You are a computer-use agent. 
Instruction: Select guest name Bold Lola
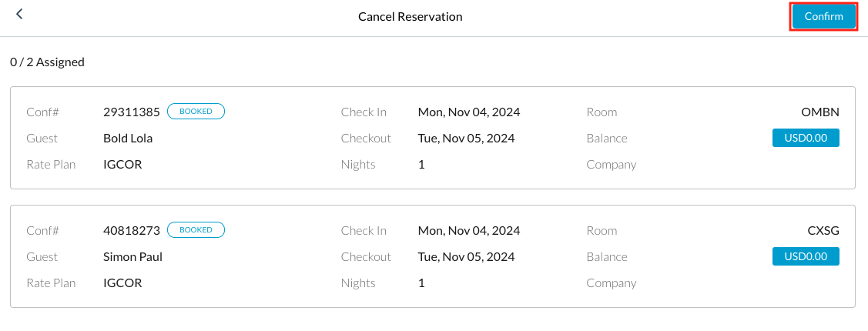[x=129, y=139]
